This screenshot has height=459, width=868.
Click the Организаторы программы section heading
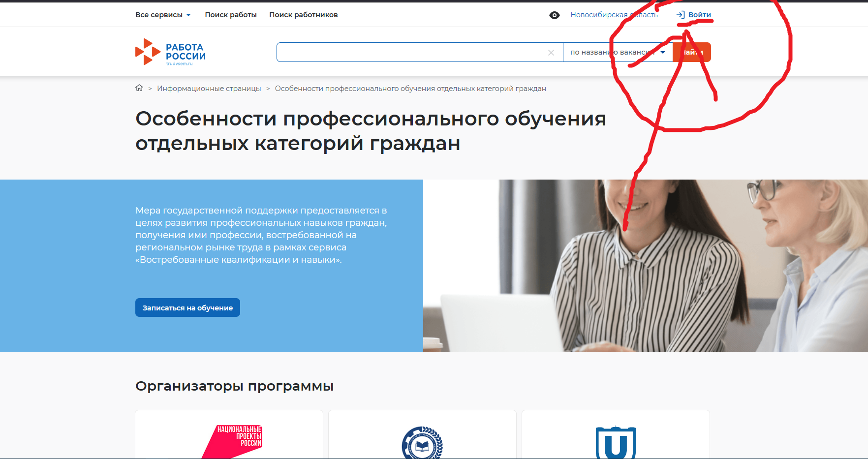pos(234,386)
